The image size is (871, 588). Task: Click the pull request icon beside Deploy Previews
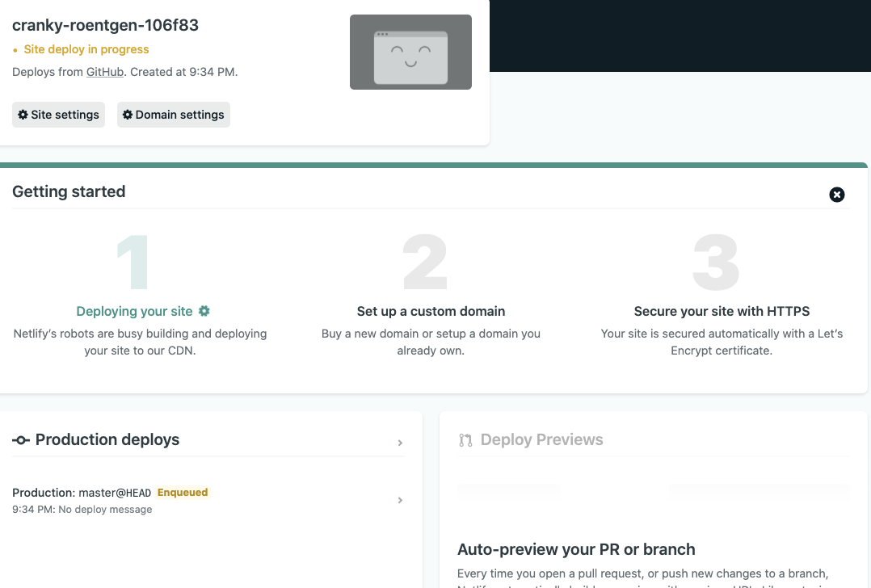pos(465,440)
